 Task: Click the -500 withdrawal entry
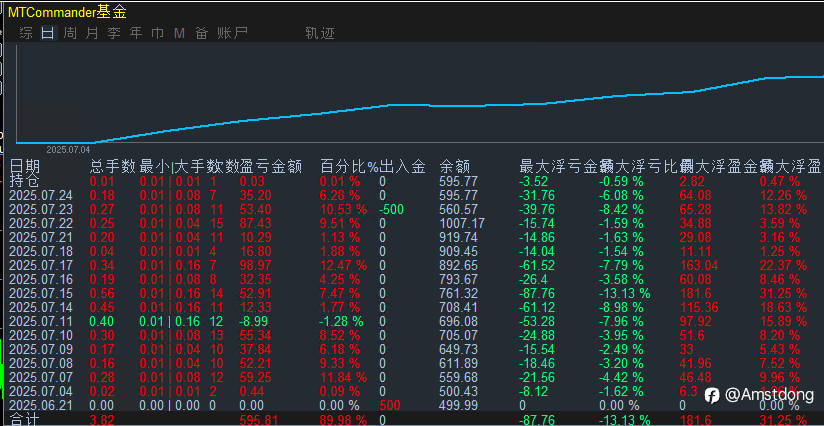(392, 209)
